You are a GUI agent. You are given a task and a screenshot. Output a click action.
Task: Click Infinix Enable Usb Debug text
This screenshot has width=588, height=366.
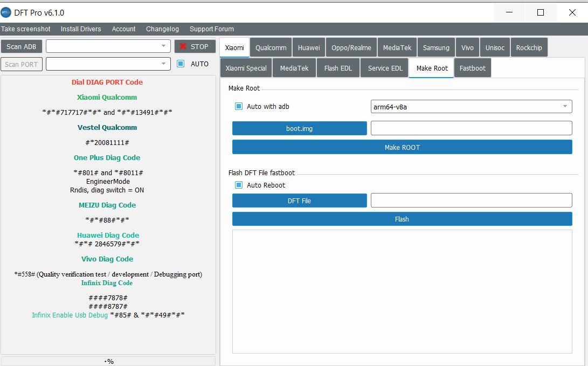pyautogui.click(x=70, y=315)
